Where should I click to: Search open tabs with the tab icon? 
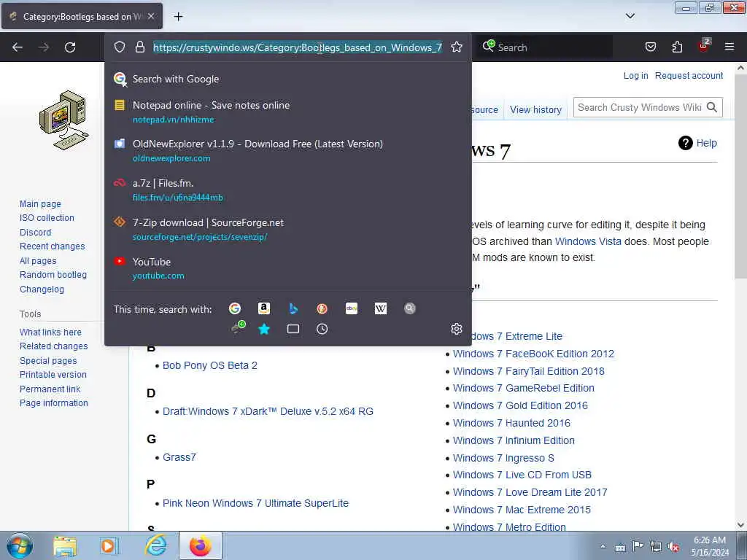293,329
